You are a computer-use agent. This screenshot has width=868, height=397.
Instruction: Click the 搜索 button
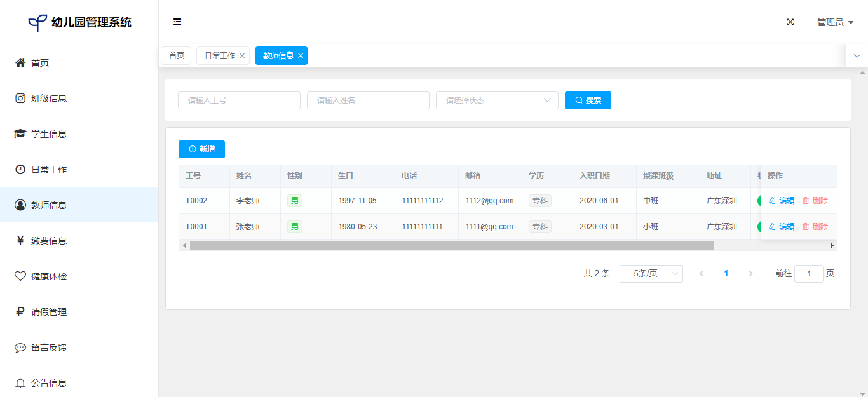coord(588,100)
